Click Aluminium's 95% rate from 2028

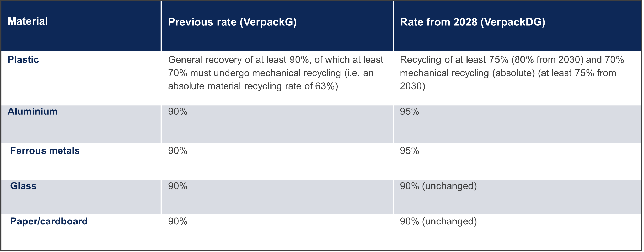click(410, 112)
